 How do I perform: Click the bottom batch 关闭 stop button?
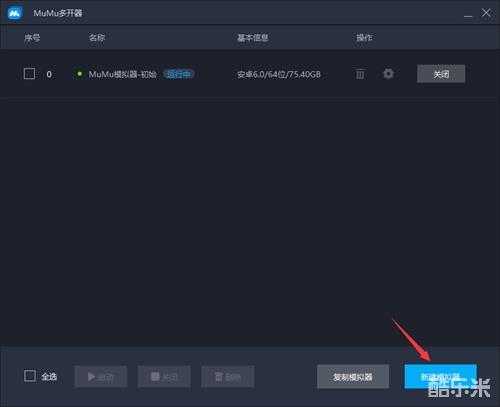point(164,377)
